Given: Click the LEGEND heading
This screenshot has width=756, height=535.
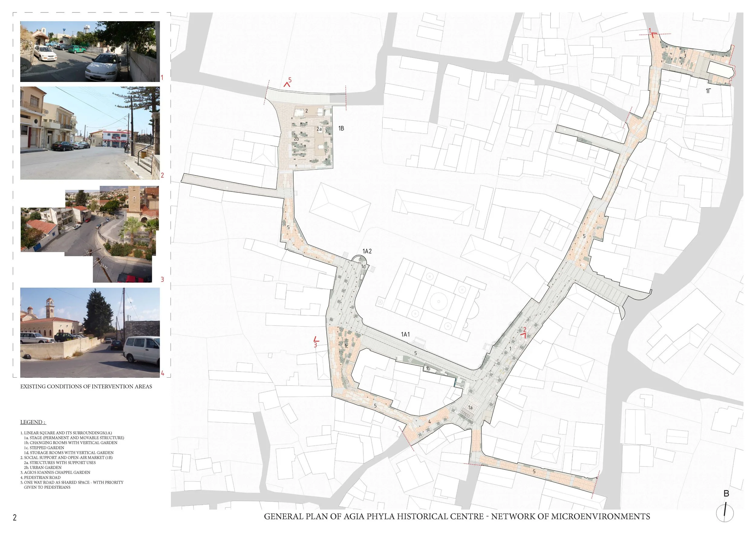Looking at the screenshot, I should [x=33, y=422].
